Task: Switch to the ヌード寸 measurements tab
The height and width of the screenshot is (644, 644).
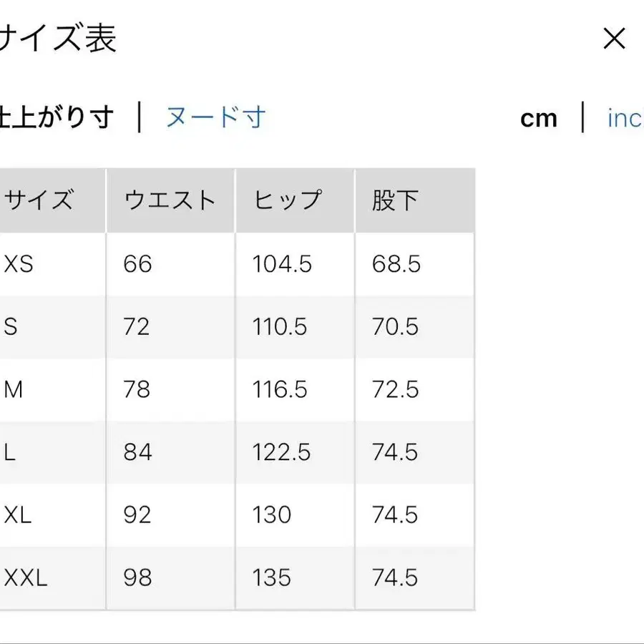Action: point(215,116)
